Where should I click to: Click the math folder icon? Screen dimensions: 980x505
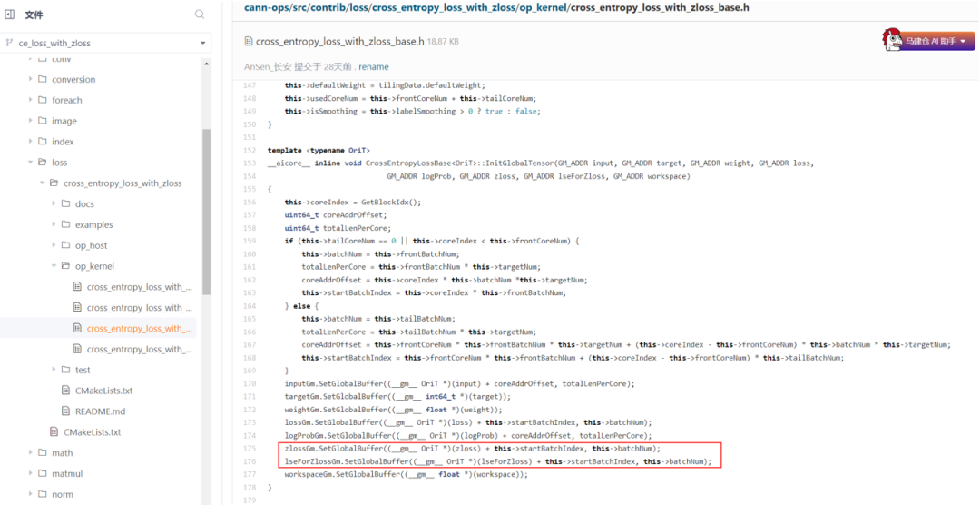pos(43,452)
